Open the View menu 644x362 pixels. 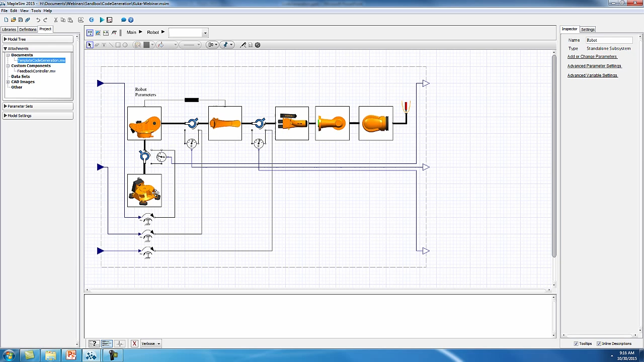(x=24, y=11)
